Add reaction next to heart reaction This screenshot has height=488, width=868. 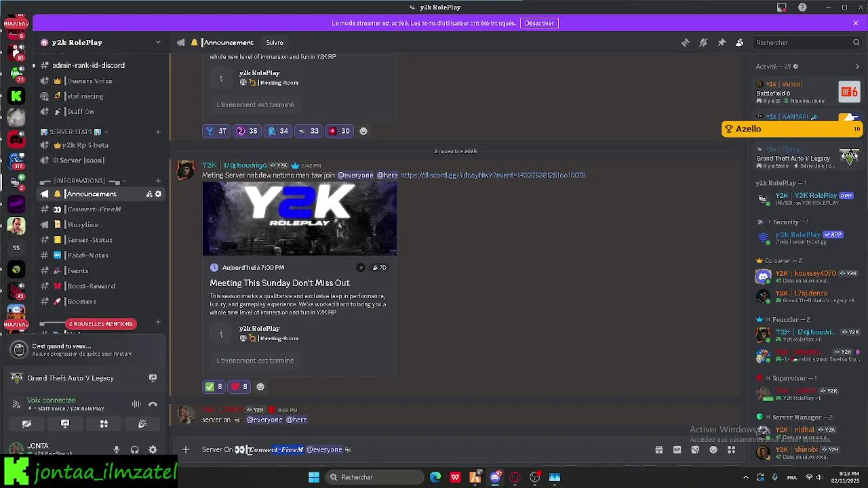[x=260, y=386]
